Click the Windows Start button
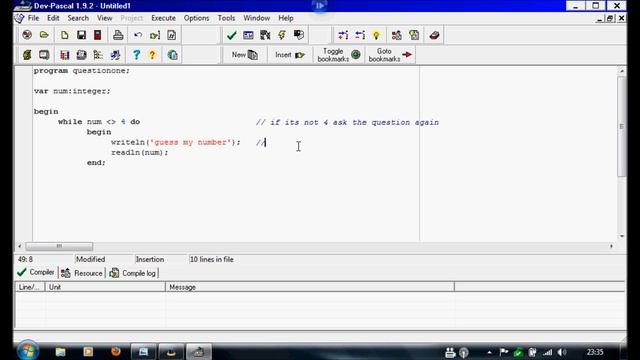The image size is (640, 360). 28,351
